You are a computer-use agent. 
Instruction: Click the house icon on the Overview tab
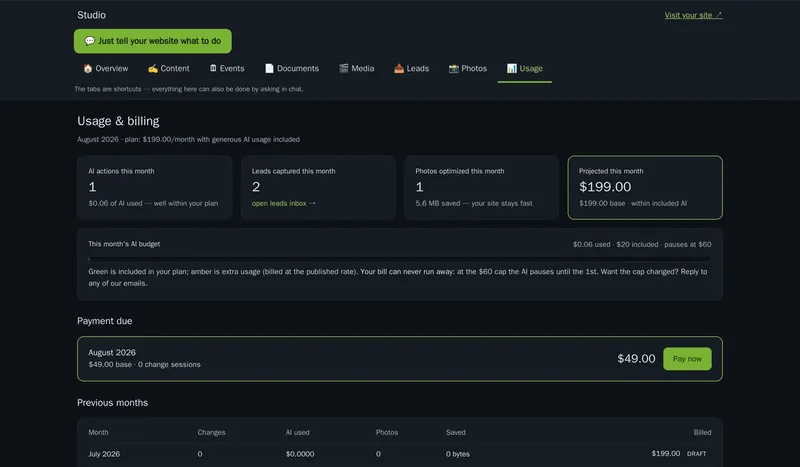pos(88,68)
